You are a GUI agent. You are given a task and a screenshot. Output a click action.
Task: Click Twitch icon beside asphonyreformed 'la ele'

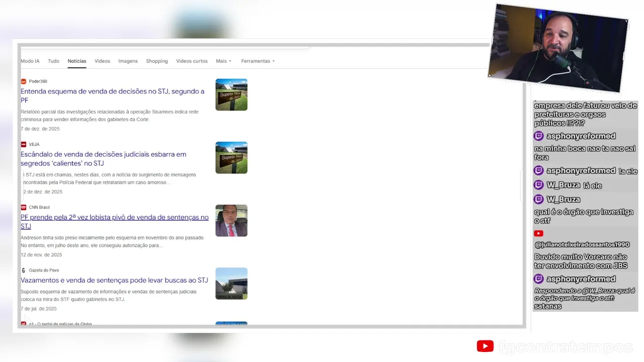(539, 170)
